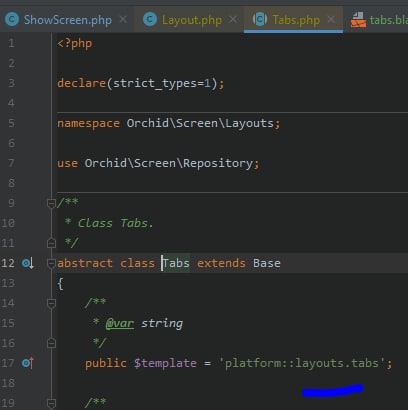
Task: Click the 'Base' parent class name
Action: coord(267,263)
